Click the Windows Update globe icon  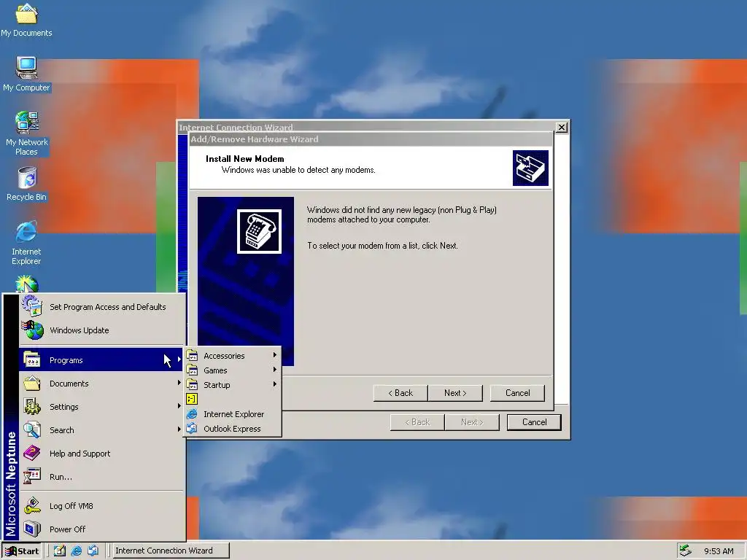coord(32,330)
